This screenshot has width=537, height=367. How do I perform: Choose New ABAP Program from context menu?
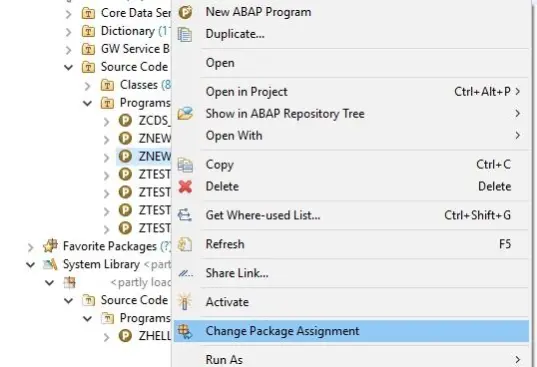click(x=351, y=12)
